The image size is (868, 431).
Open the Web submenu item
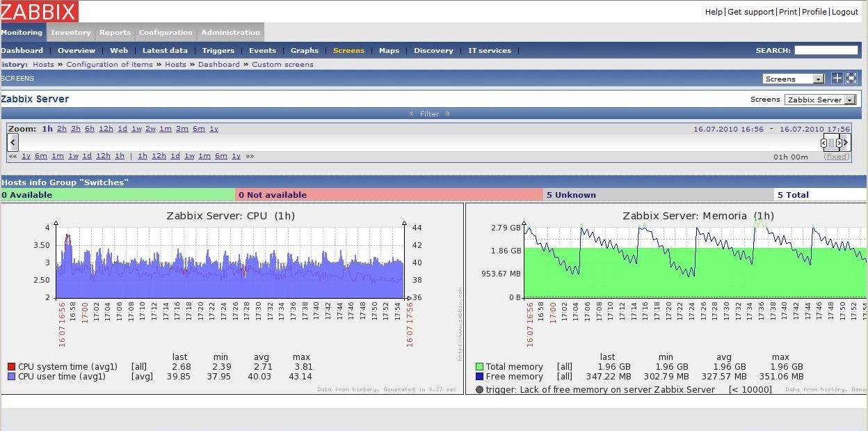[x=119, y=50]
